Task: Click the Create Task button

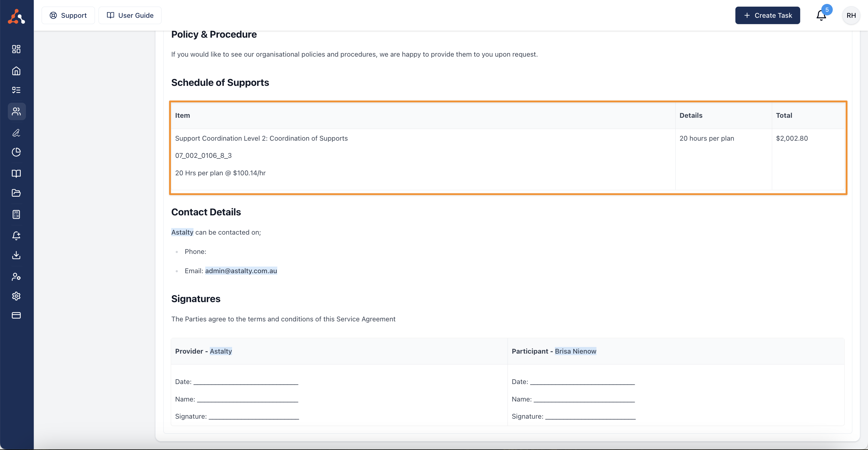Action: [768, 15]
